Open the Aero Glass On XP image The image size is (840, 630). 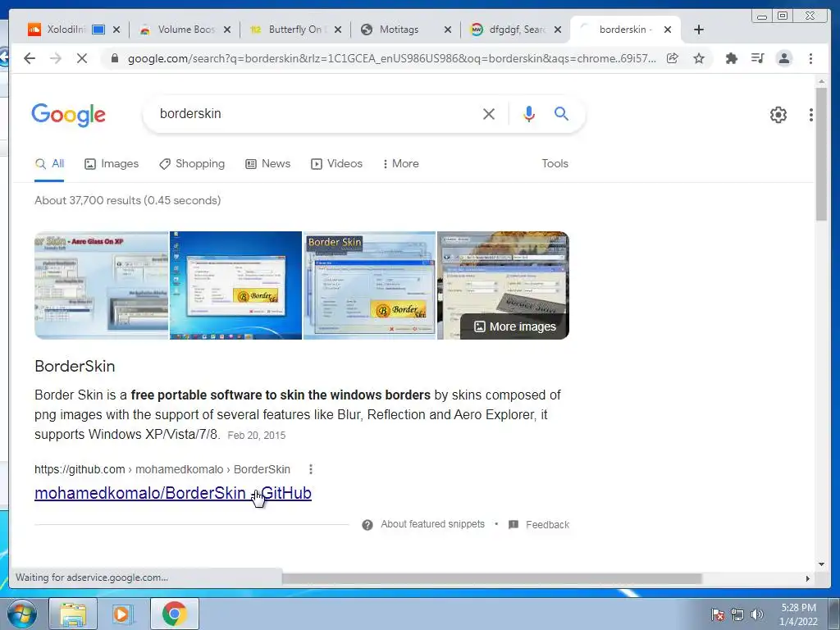pyautogui.click(x=101, y=285)
